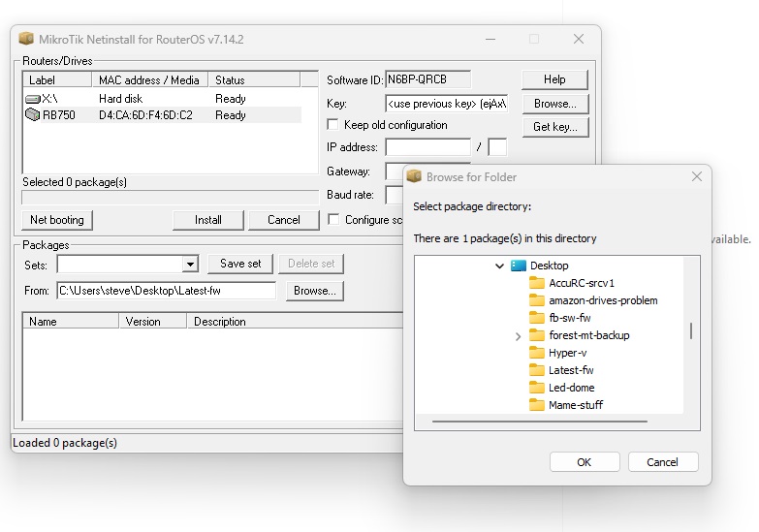Click the Key input field
759x532 pixels.
click(447, 104)
